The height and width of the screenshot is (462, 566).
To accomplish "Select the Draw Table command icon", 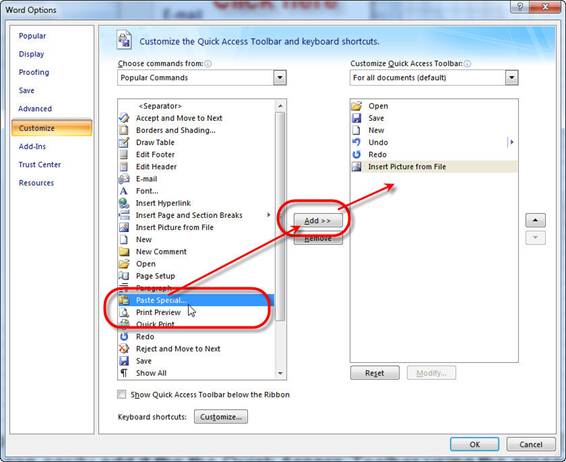I will click(x=124, y=142).
